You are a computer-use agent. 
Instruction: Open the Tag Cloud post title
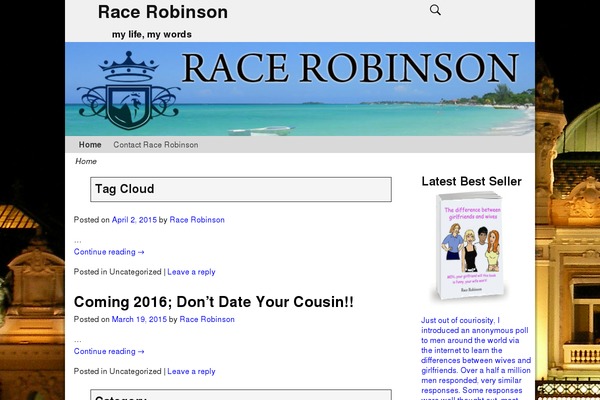(125, 189)
